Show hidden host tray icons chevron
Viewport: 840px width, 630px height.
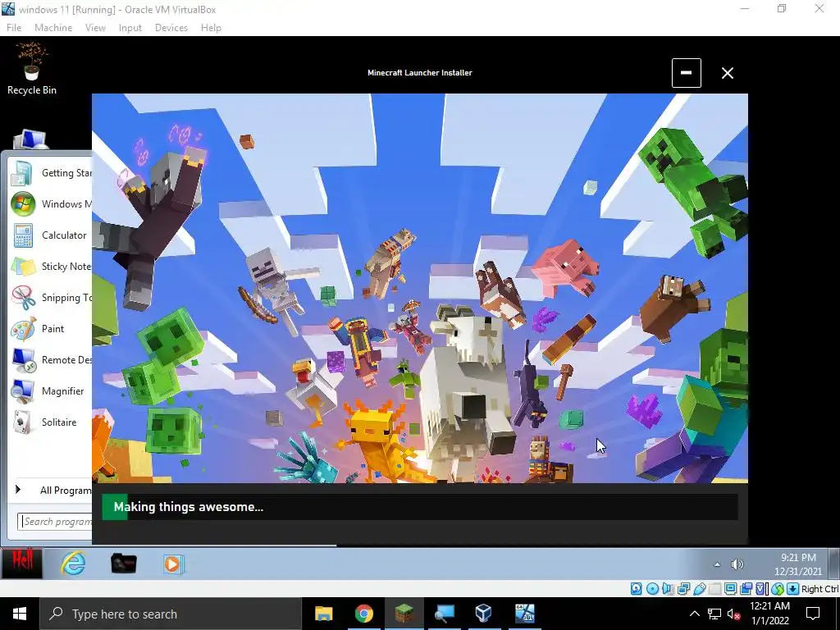[x=694, y=614]
